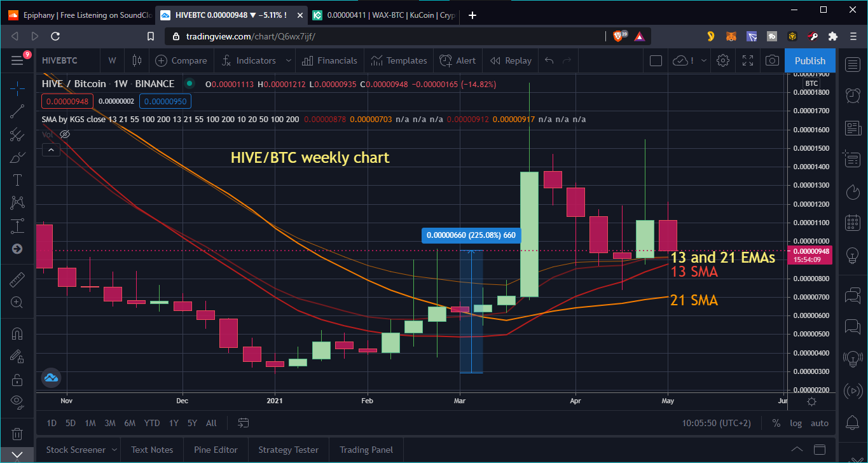Enter fullscreen chart mode
This screenshot has width=868, height=463.
click(x=747, y=60)
